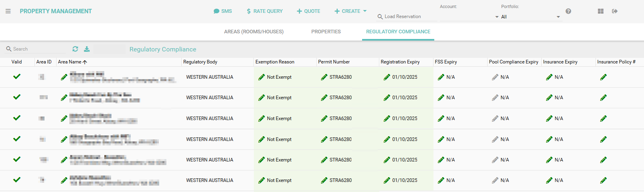This screenshot has width=644, height=192.
Task: Open the help question mark icon
Action: tap(568, 11)
